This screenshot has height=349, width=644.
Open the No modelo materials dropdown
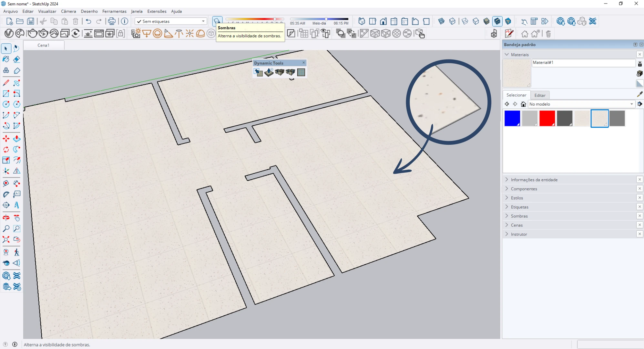(581, 104)
